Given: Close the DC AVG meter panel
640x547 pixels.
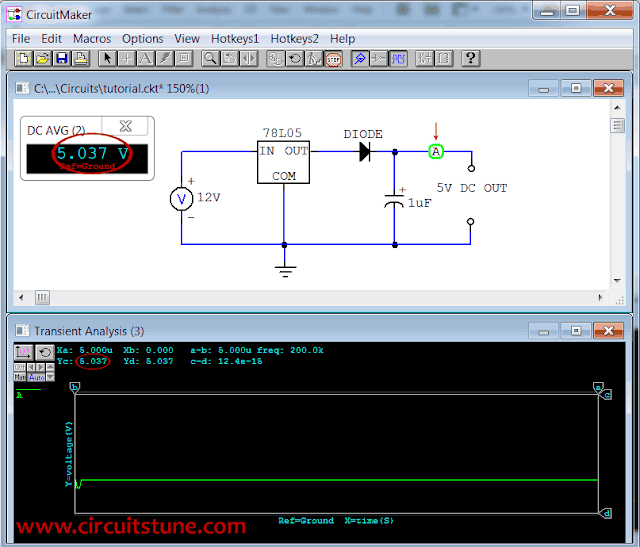Looking at the screenshot, I should click(x=125, y=126).
